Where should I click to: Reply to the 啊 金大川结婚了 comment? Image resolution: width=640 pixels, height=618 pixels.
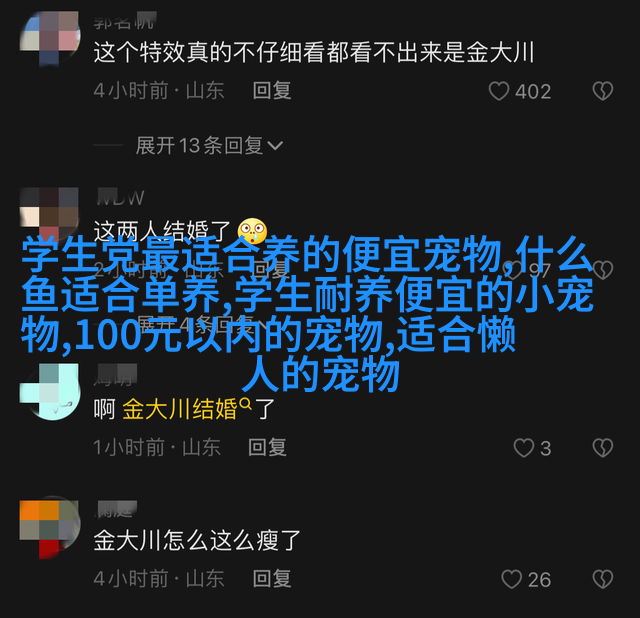[267, 447]
